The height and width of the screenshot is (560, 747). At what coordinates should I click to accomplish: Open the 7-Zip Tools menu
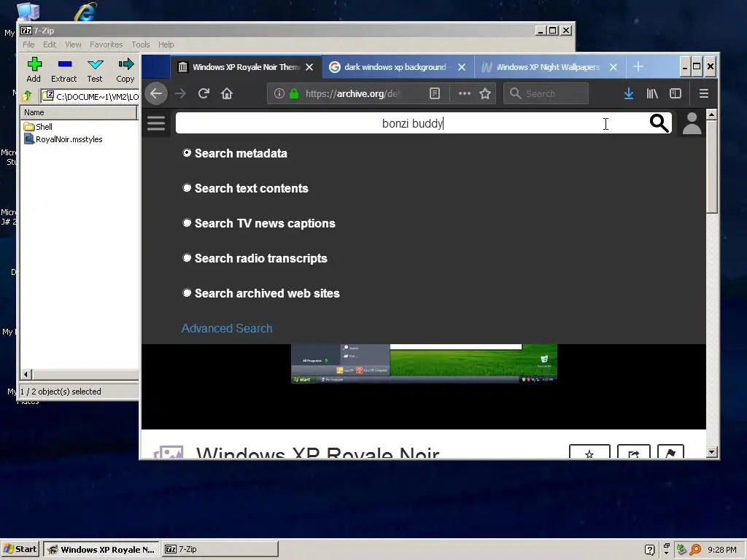(x=141, y=44)
